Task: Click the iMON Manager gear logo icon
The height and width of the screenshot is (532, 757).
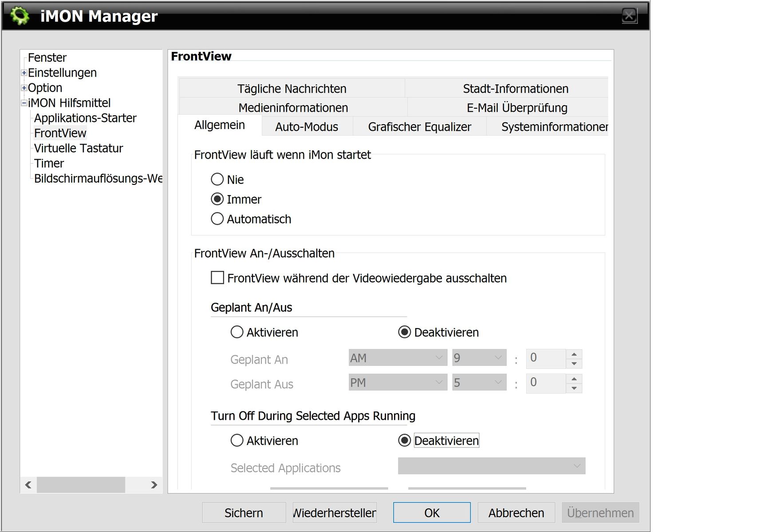Action: click(20, 16)
